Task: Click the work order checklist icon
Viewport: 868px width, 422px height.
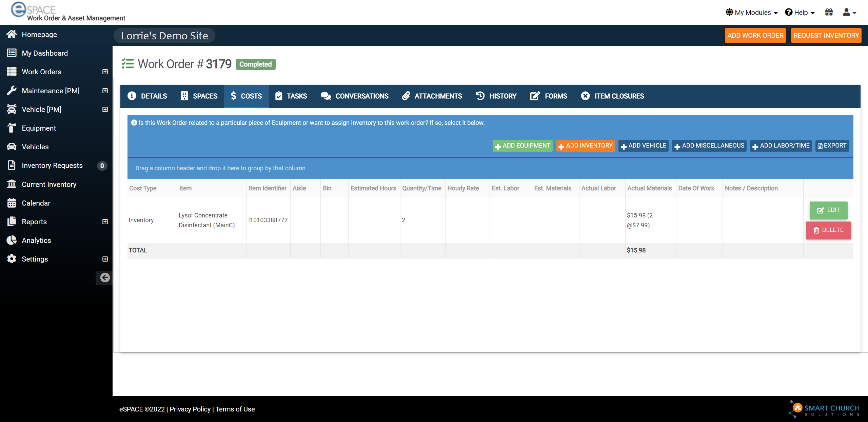Action: point(128,64)
